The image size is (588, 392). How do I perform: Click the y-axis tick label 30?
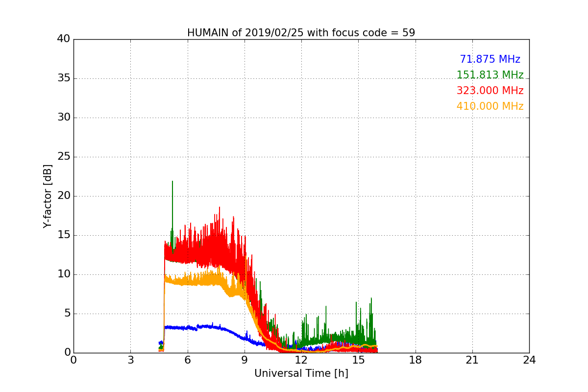click(x=63, y=118)
